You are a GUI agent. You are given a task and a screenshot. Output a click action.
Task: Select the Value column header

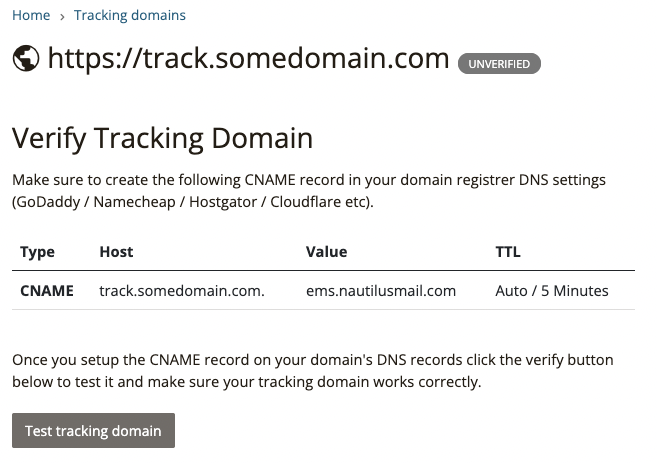point(326,252)
